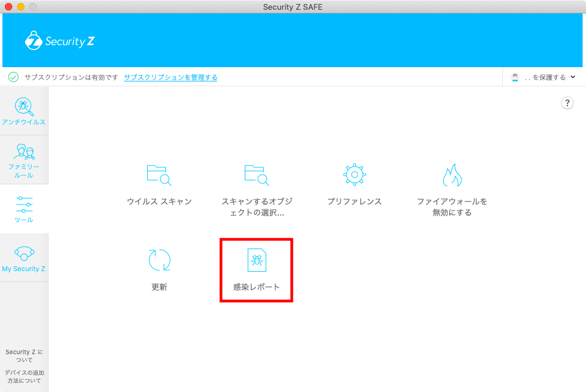The image size is (586, 392).
Task: Click the firewall flame icon
Action: coord(452,176)
